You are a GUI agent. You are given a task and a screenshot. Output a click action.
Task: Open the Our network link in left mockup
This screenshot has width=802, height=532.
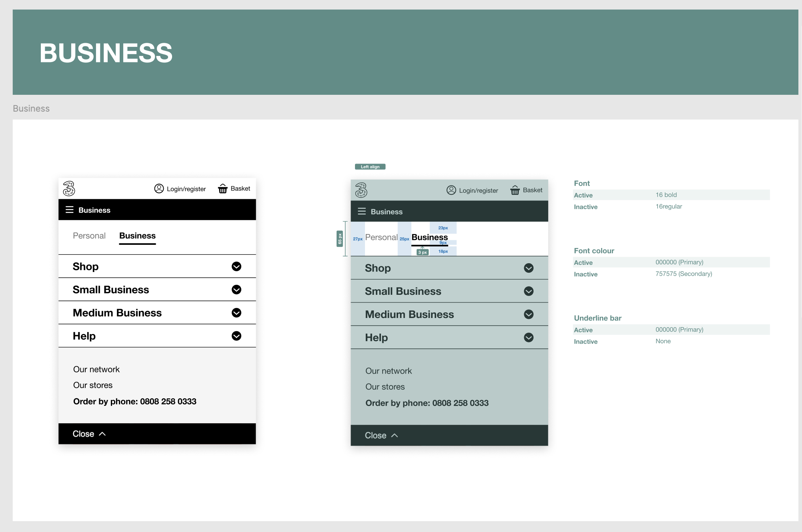(96, 369)
